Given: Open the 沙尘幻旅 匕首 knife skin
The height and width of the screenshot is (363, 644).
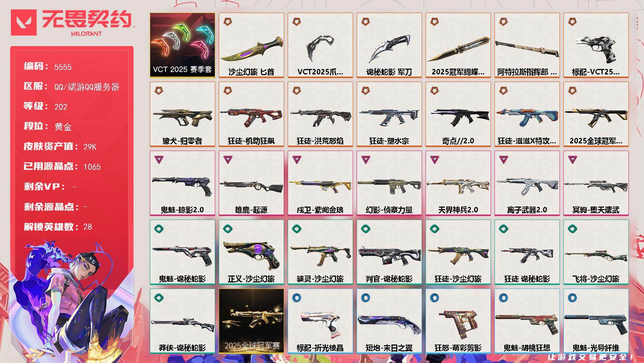Looking at the screenshot, I should tap(251, 45).
